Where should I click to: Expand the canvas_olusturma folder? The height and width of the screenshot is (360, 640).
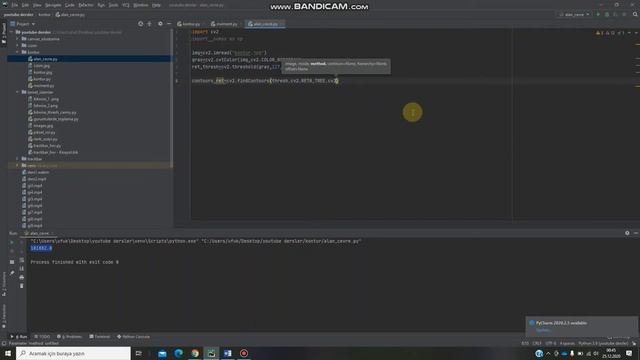[18, 39]
